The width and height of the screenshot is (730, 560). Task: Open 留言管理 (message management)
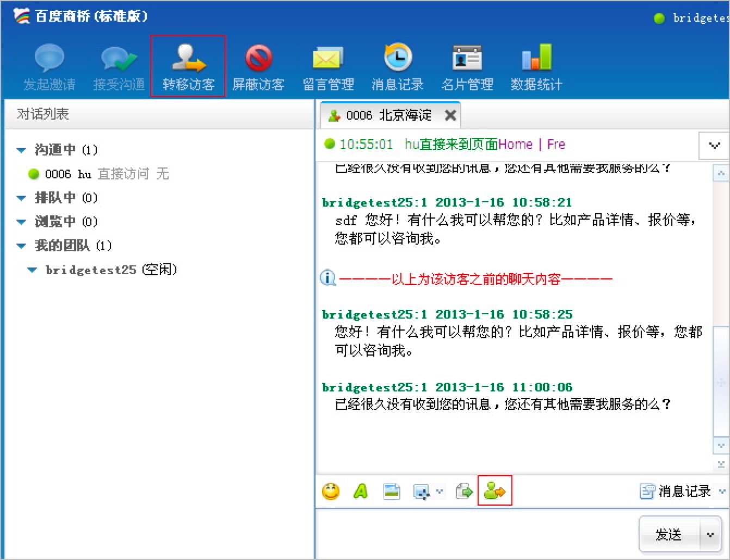tap(328, 65)
